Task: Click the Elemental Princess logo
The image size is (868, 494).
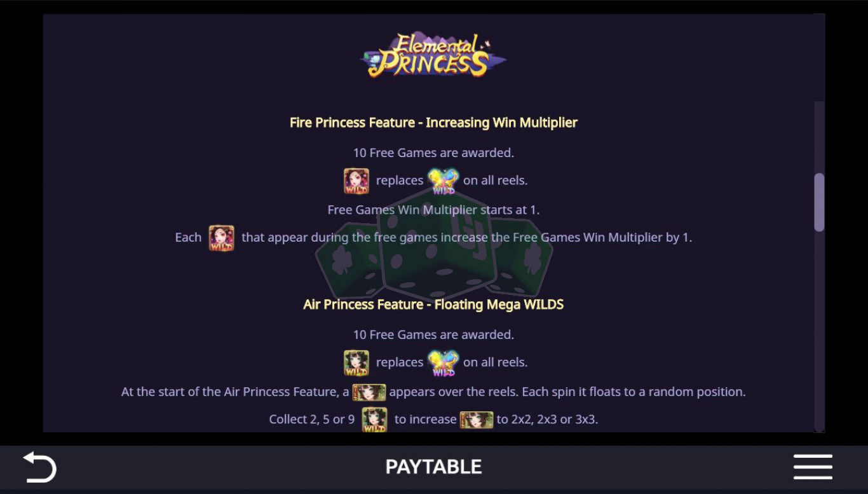Action: point(433,55)
